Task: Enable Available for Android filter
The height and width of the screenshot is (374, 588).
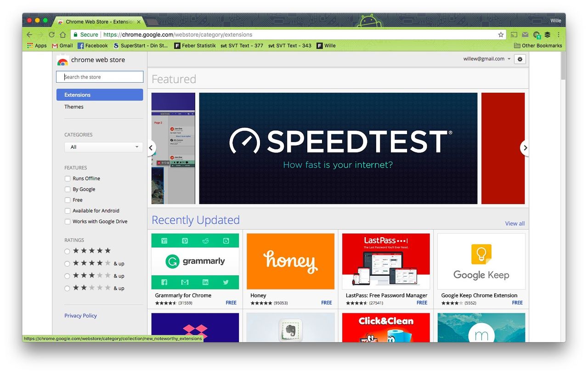Action: click(68, 210)
